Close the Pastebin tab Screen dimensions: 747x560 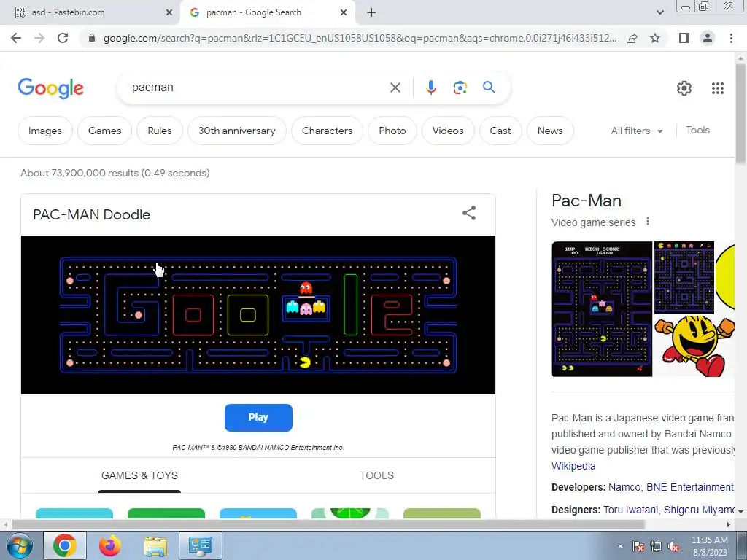[x=169, y=12]
